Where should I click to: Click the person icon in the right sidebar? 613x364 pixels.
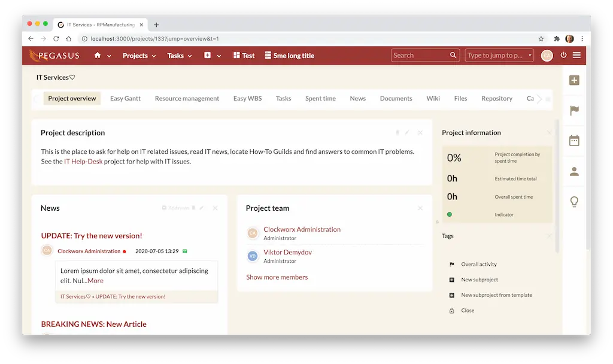pyautogui.click(x=574, y=172)
